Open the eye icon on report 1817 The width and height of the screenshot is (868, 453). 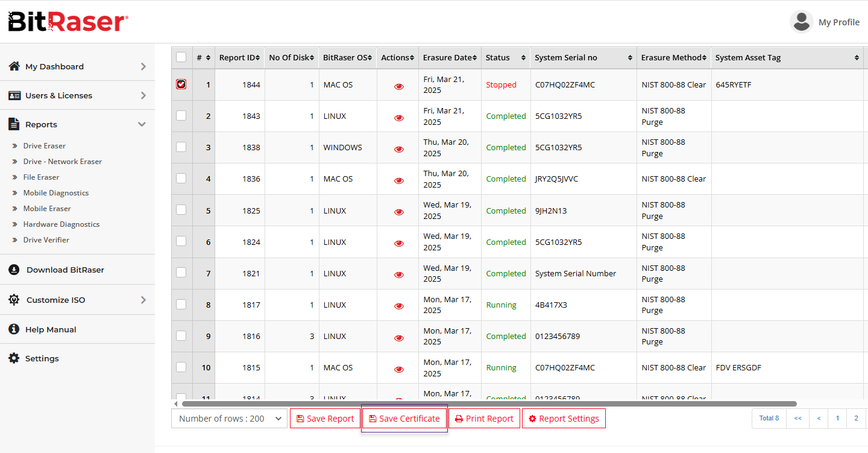coord(398,306)
